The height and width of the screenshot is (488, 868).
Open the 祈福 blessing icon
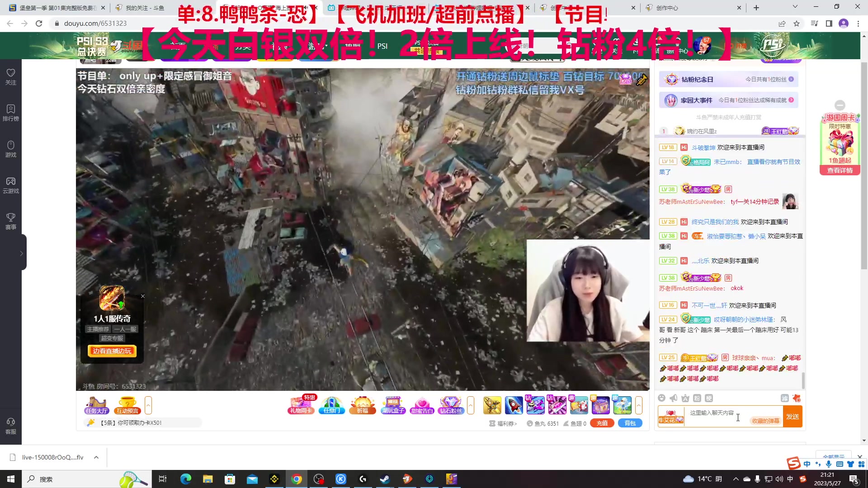(x=363, y=405)
